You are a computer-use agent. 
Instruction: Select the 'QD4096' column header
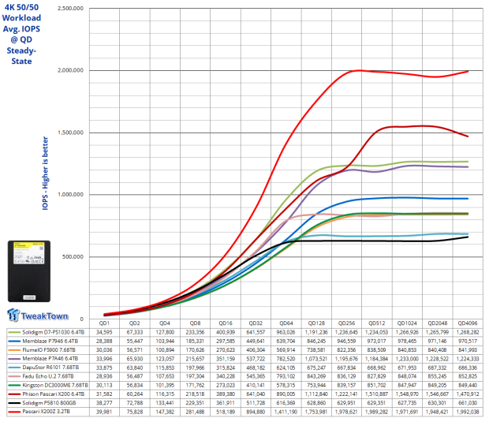click(x=468, y=323)
